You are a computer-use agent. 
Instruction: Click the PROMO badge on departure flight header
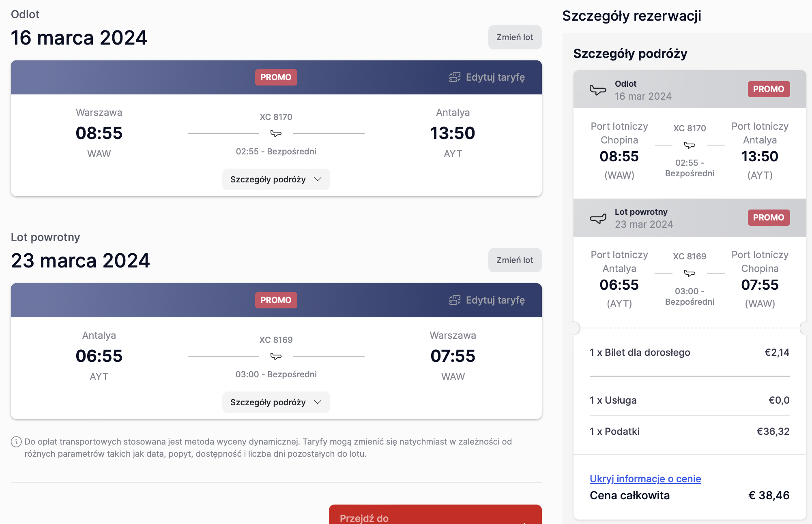pyautogui.click(x=276, y=77)
